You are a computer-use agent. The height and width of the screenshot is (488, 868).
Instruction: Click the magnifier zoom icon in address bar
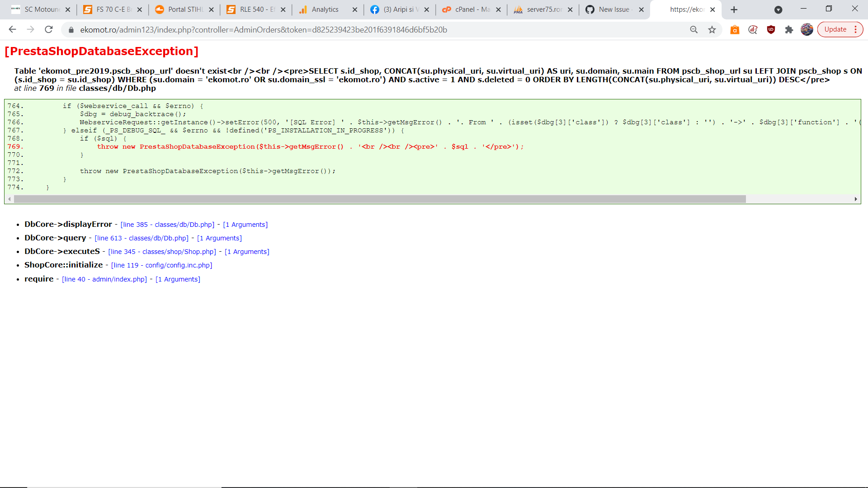tap(694, 29)
